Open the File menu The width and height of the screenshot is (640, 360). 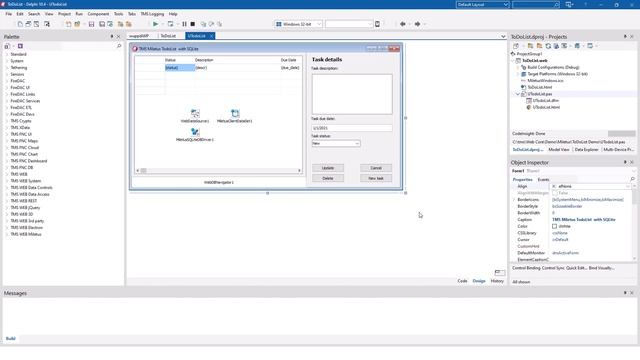coord(9,14)
